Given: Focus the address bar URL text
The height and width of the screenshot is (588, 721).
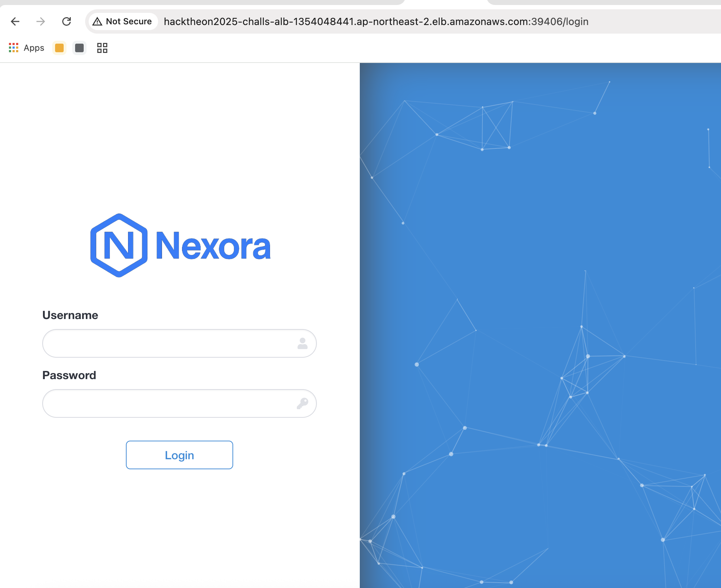Looking at the screenshot, I should click(376, 21).
